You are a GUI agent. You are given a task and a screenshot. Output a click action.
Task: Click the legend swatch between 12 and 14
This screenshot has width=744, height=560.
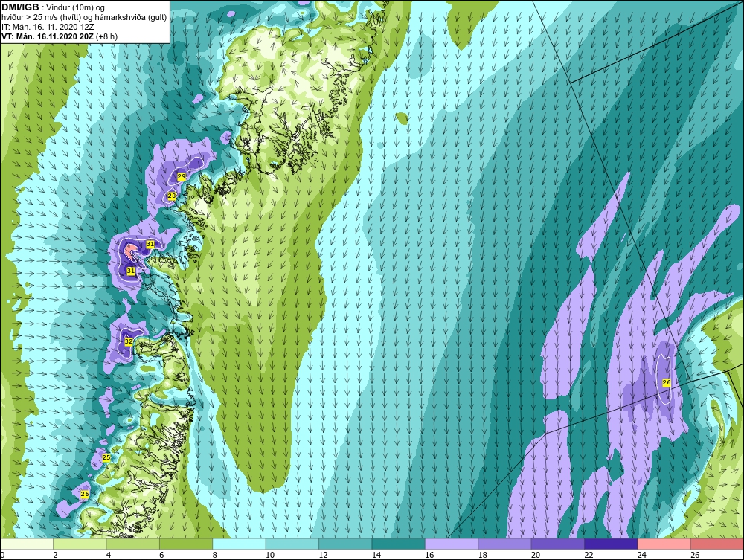click(x=345, y=544)
